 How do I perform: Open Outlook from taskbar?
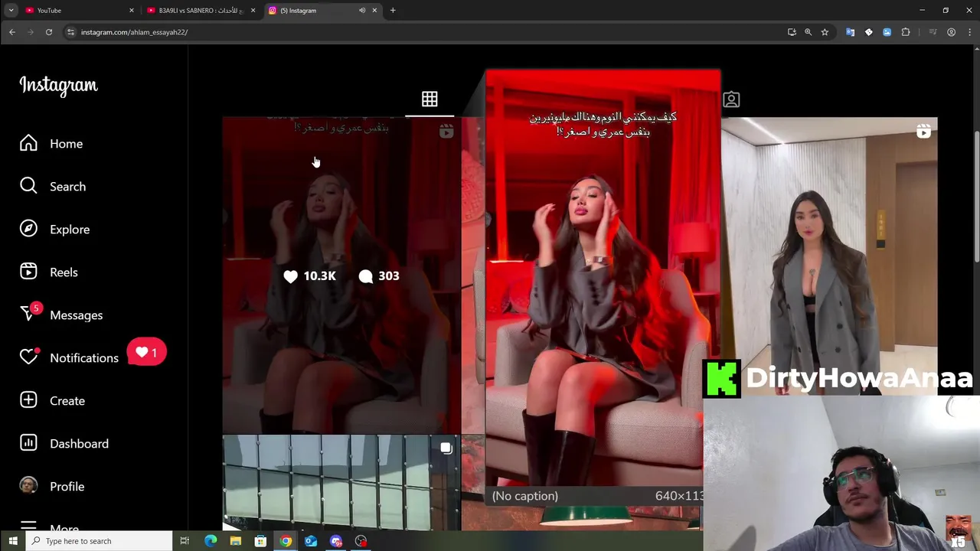click(311, 541)
